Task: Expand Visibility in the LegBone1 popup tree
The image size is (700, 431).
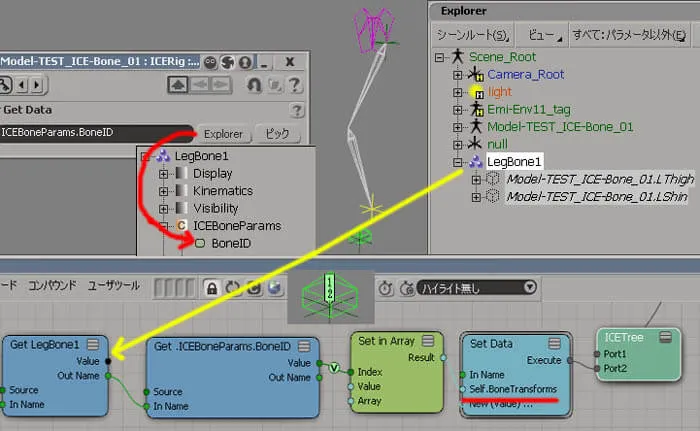Action: 163,209
